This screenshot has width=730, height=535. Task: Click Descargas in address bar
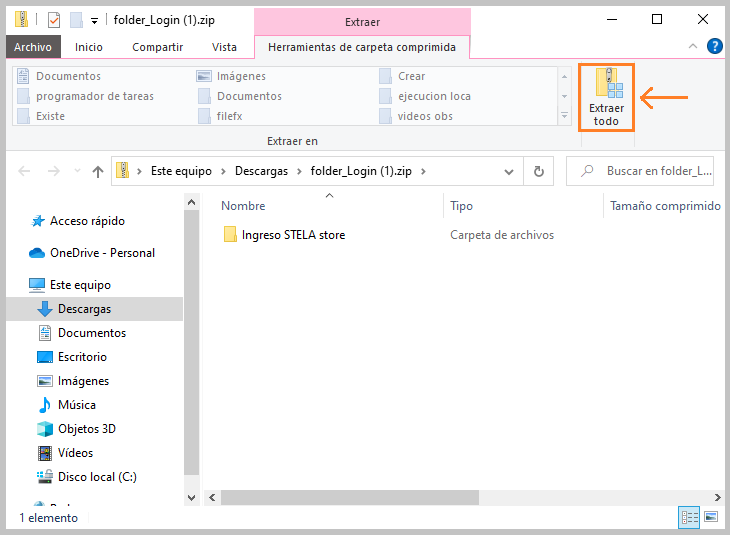[261, 171]
